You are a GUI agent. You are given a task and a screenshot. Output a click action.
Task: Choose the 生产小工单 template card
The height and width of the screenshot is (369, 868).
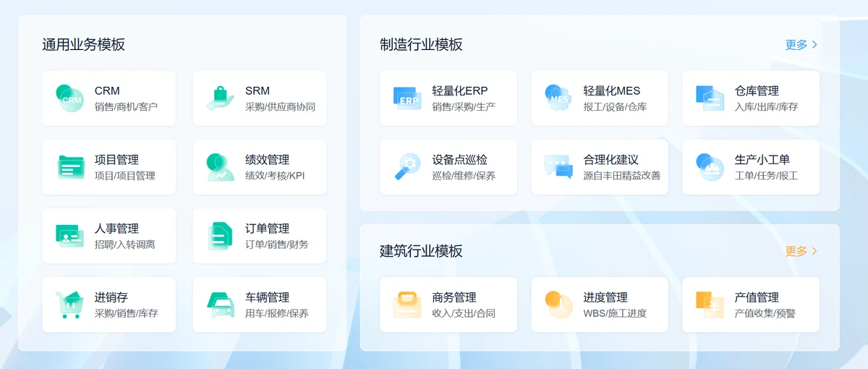(x=750, y=167)
